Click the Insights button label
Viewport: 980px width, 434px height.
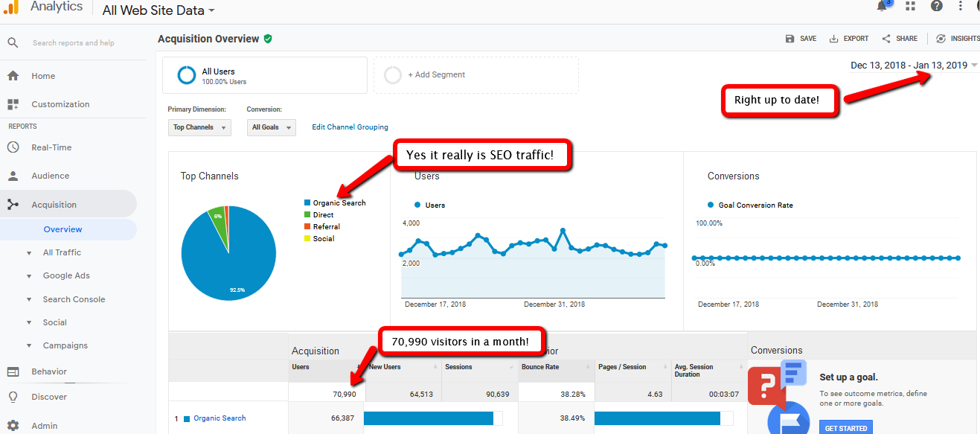coord(965,39)
